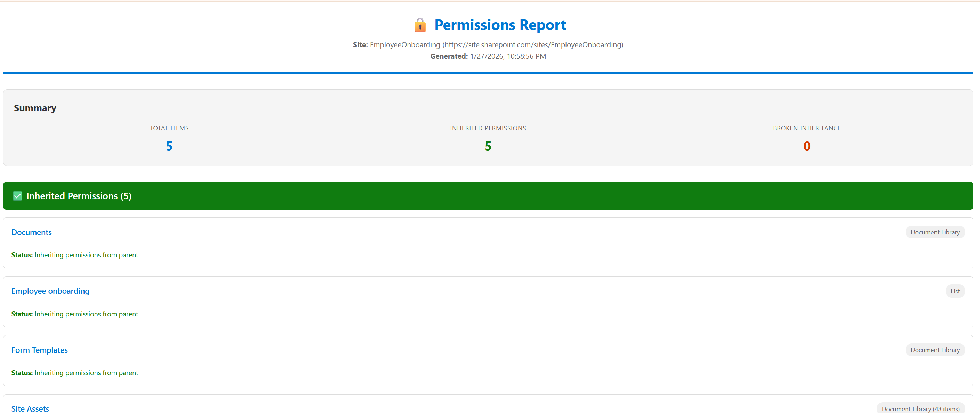980x413 pixels.
Task: Click the lock icon beside Permissions Report
Action: pyautogui.click(x=420, y=24)
